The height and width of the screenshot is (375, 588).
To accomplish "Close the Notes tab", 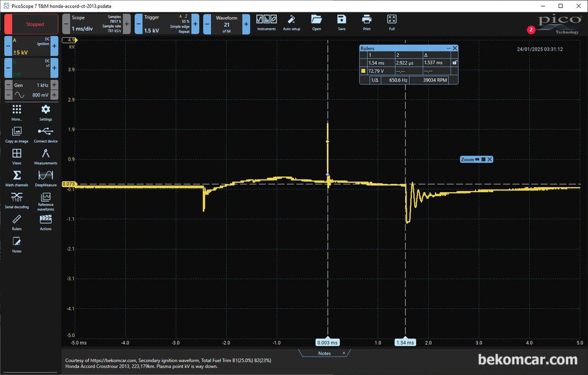I will click(344, 353).
